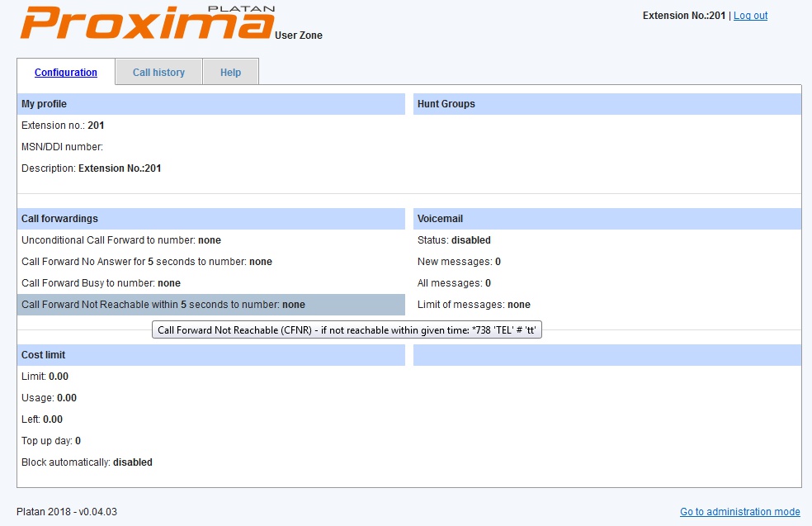Click Extension No.:201 text beside Log out

pos(684,16)
